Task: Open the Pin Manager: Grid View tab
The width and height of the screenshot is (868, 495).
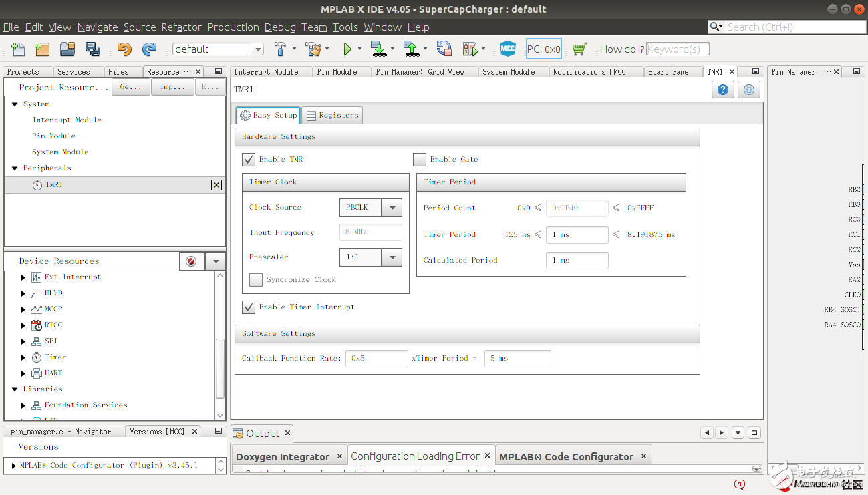Action: click(420, 72)
